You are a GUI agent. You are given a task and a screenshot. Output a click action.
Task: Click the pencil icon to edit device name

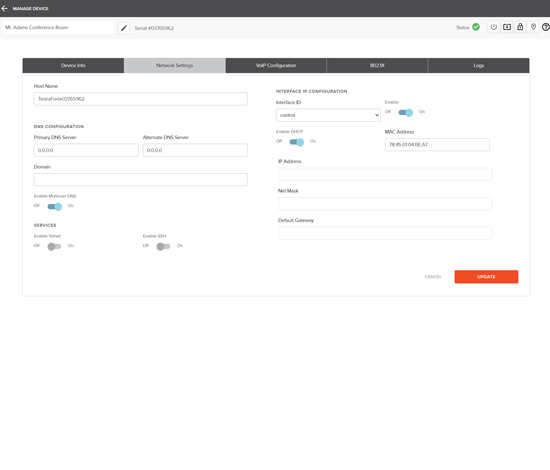pos(124,28)
